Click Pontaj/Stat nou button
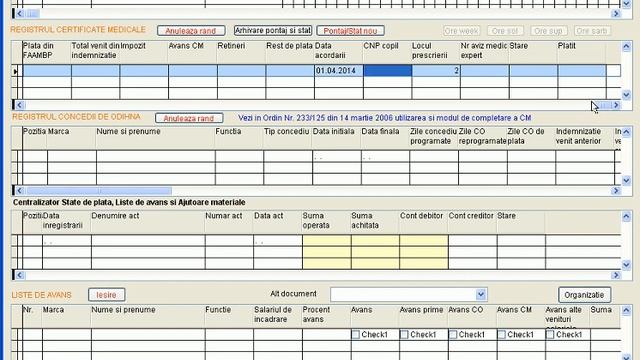This screenshot has width=640, height=360. pyautogui.click(x=350, y=31)
